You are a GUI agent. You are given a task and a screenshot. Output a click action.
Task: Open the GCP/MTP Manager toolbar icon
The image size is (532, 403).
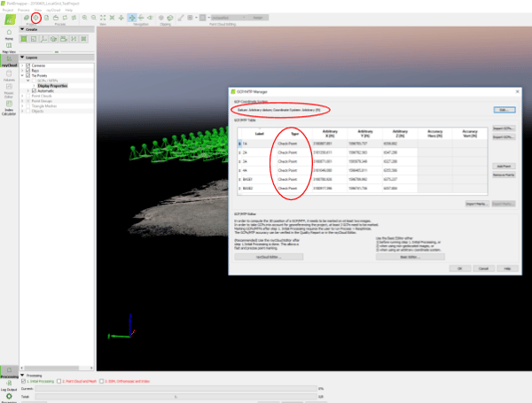35,17
